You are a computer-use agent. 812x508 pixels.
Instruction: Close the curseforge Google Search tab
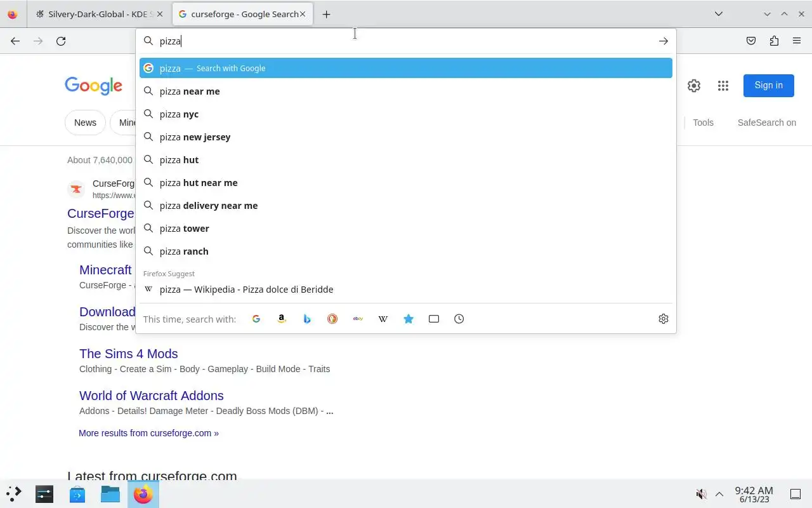tap(303, 14)
